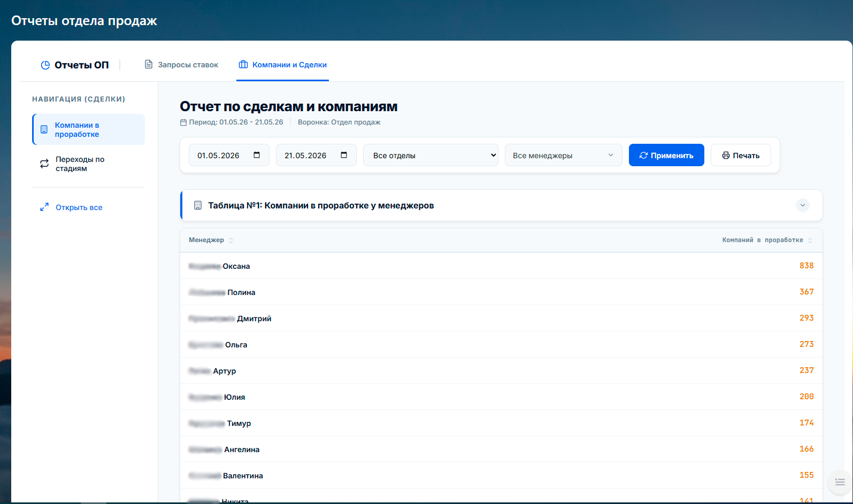Click the pie chart icon beside Отчеты ОП
This screenshot has width=853, height=504.
click(x=45, y=65)
